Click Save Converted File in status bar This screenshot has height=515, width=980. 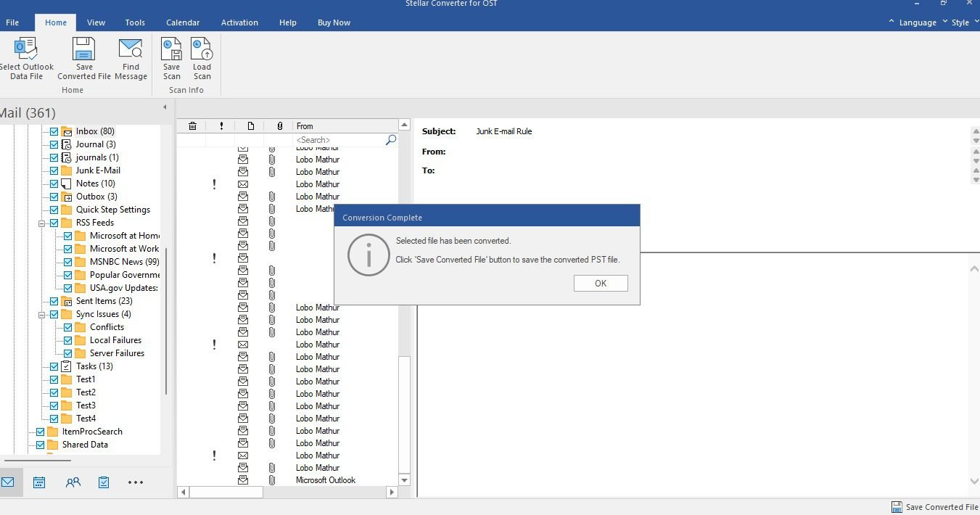pyautogui.click(x=935, y=507)
